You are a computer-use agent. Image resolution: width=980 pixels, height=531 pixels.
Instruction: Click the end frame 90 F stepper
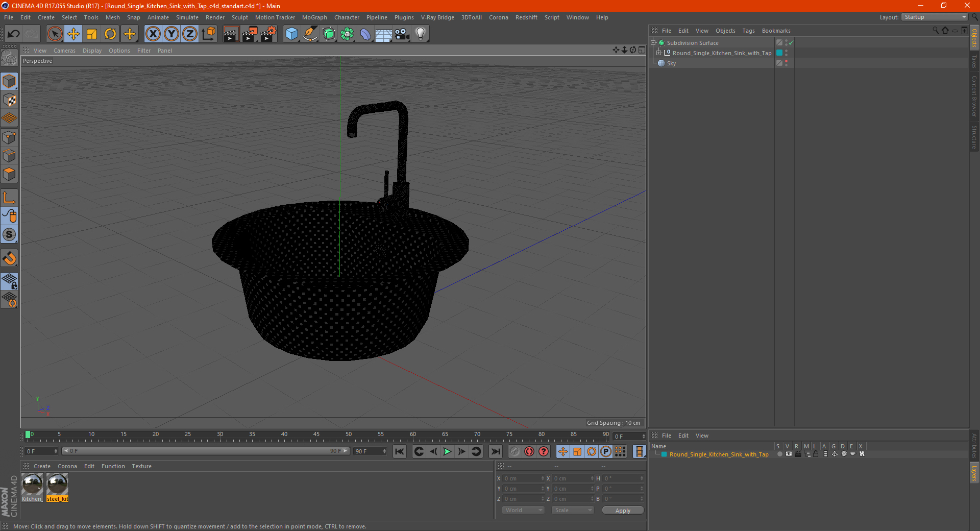click(384, 451)
